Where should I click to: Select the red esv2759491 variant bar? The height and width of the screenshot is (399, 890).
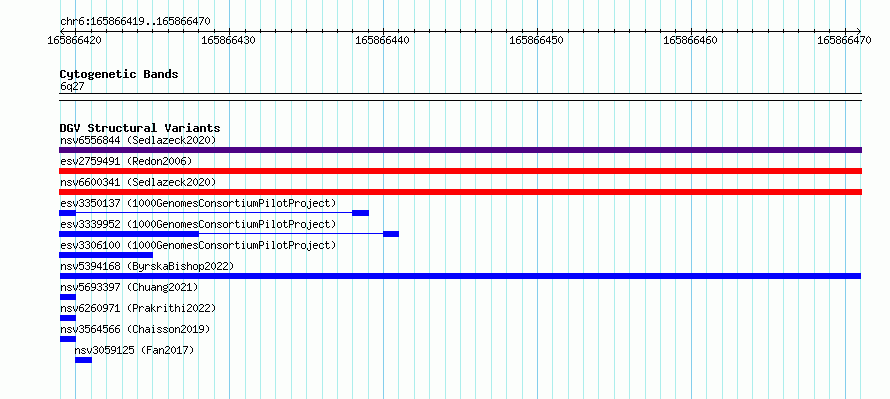[460, 171]
